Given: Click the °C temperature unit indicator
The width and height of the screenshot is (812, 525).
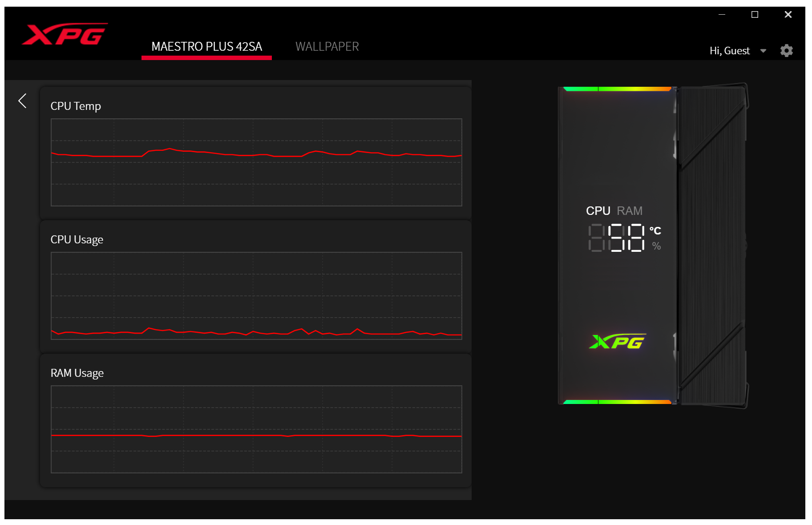Looking at the screenshot, I should 655,231.
